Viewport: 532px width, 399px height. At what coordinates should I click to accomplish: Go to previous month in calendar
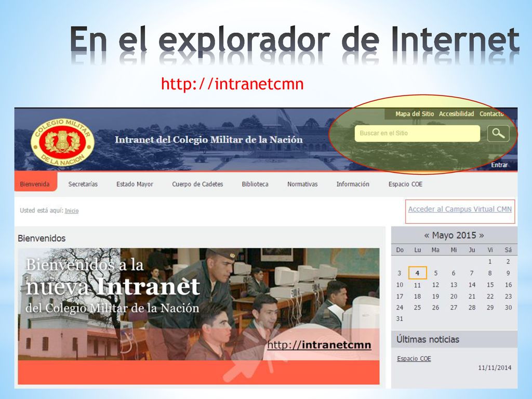click(427, 235)
